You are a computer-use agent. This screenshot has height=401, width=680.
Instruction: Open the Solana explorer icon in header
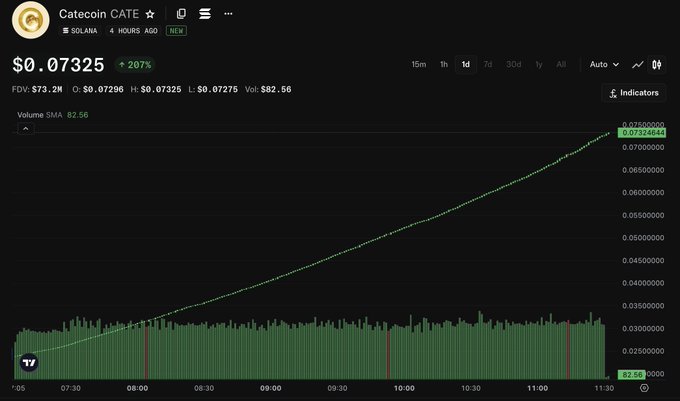point(205,14)
